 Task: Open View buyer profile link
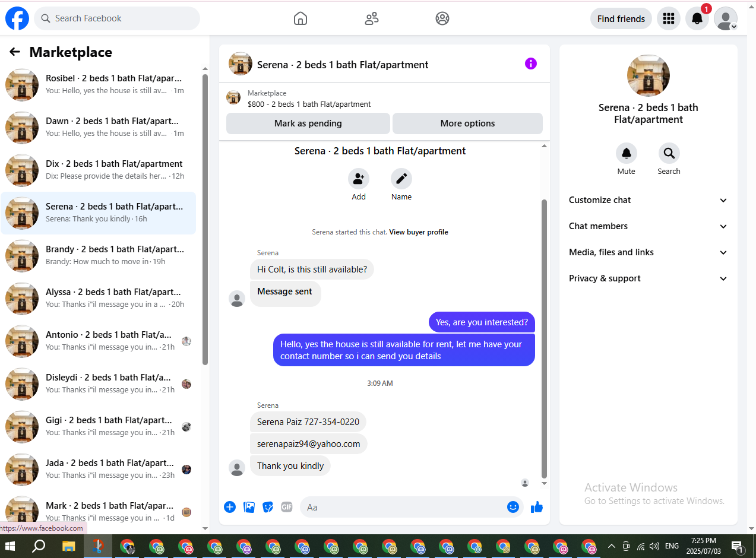click(x=419, y=232)
